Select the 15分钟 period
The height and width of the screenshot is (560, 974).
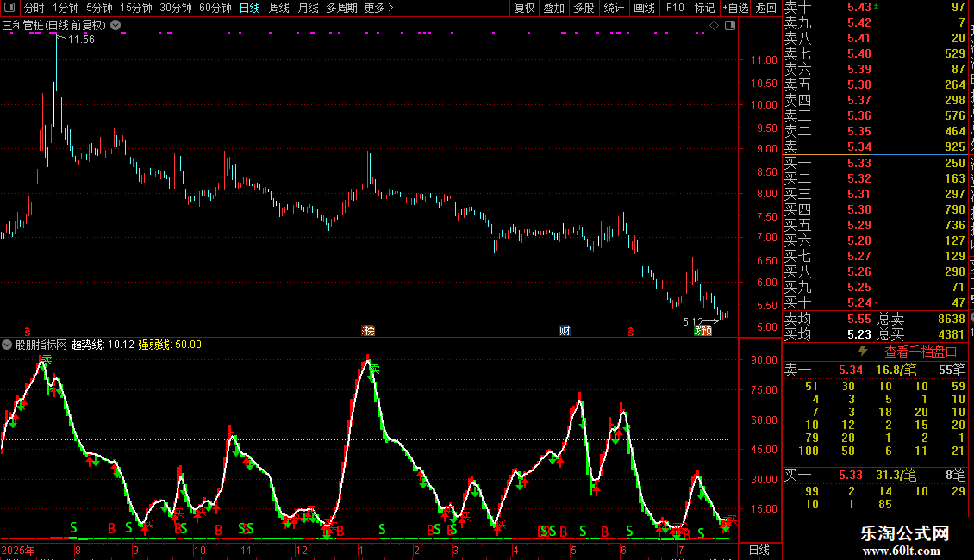[135, 8]
